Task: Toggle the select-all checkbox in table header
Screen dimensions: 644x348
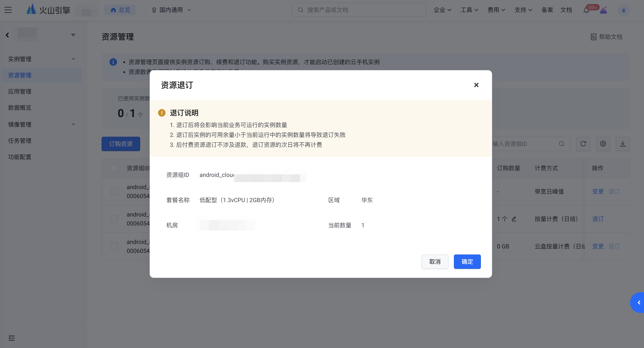Action: pyautogui.click(x=114, y=168)
